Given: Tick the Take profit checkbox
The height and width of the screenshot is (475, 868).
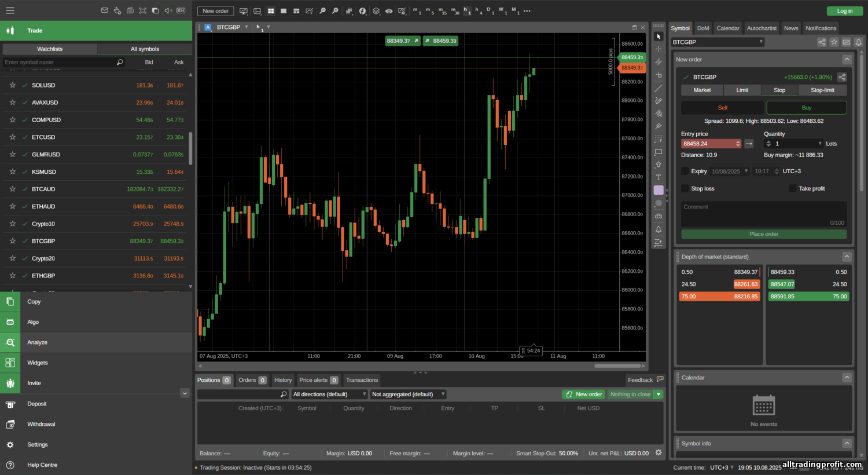Looking at the screenshot, I should coord(793,188).
